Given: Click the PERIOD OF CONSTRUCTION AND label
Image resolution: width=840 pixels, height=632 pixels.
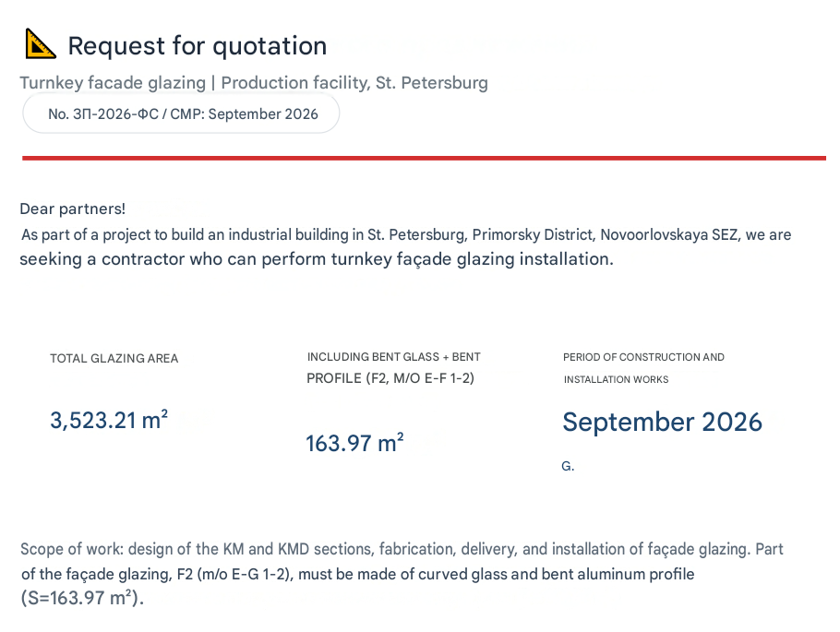Looking at the screenshot, I should 643,357.
